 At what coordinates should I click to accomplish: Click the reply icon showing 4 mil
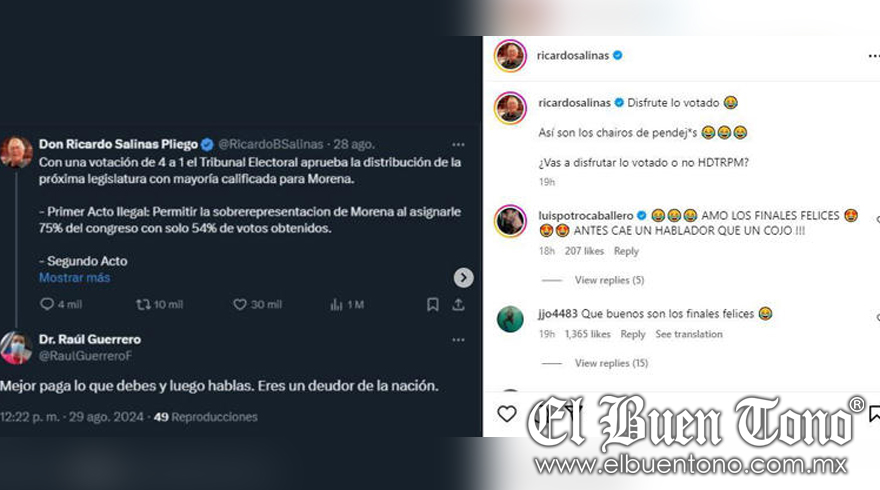click(x=47, y=304)
